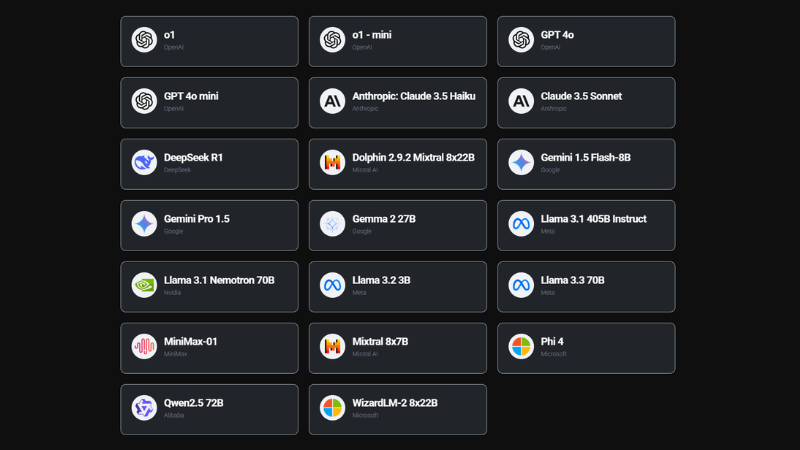Pick the WizardLM-2 8x22B title
This screenshot has height=450, width=800.
(395, 403)
